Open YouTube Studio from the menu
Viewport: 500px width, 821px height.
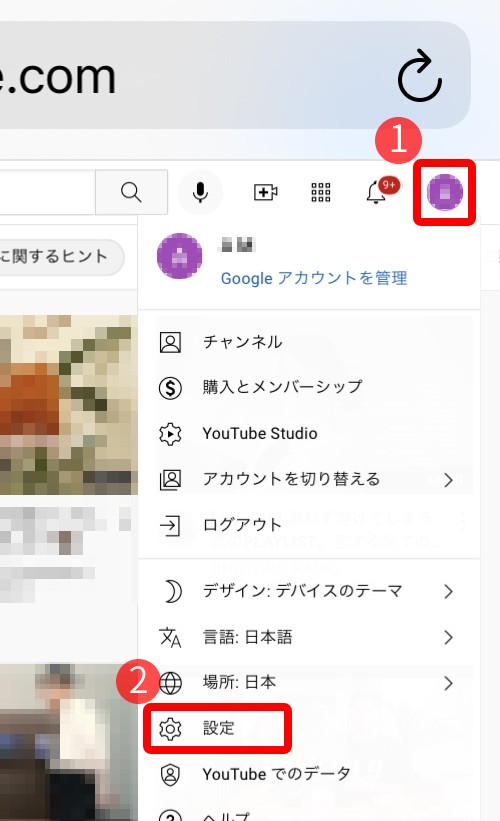pyautogui.click(x=309, y=434)
